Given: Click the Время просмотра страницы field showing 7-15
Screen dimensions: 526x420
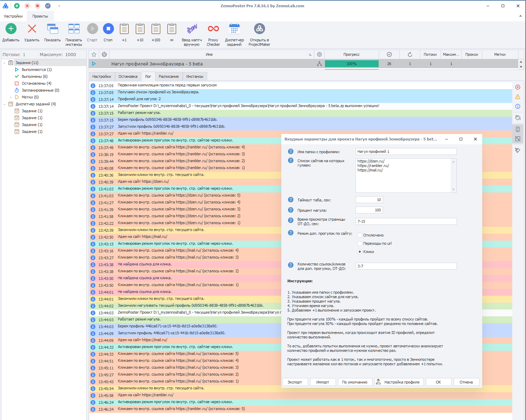Looking at the screenshot, I should pos(406,221).
